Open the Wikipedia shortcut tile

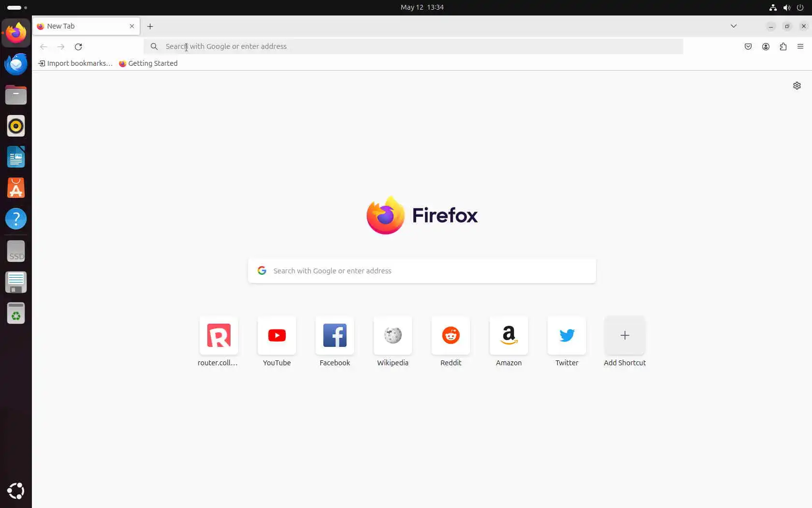[x=393, y=342]
